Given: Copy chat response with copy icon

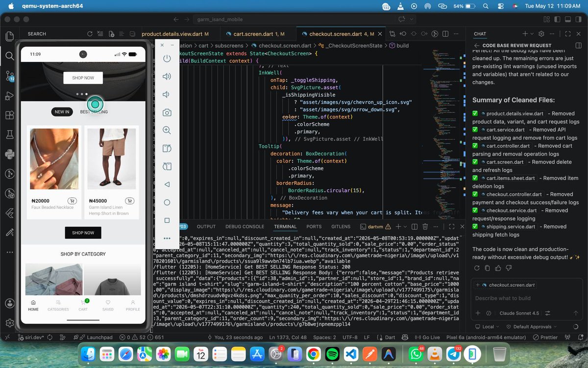Looking at the screenshot, I should (x=487, y=268).
